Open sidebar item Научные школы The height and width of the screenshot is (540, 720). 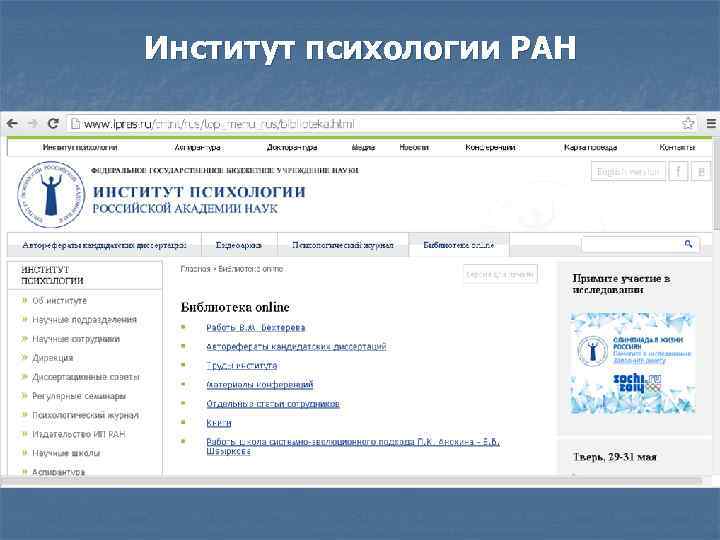click(x=66, y=453)
